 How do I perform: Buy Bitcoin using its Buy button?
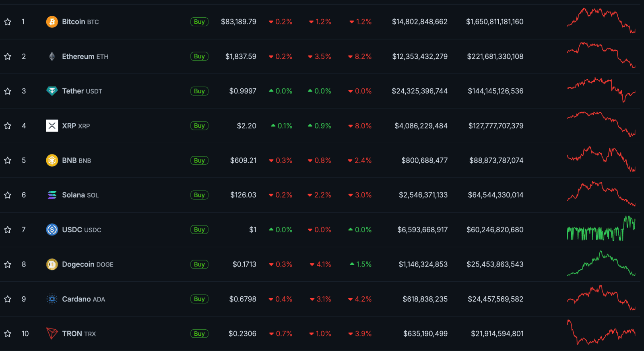pos(199,22)
